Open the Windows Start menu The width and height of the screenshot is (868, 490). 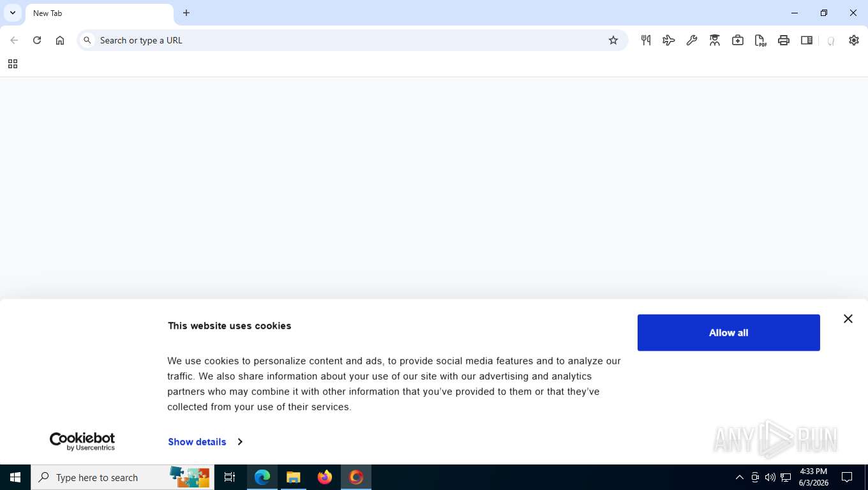click(15, 477)
